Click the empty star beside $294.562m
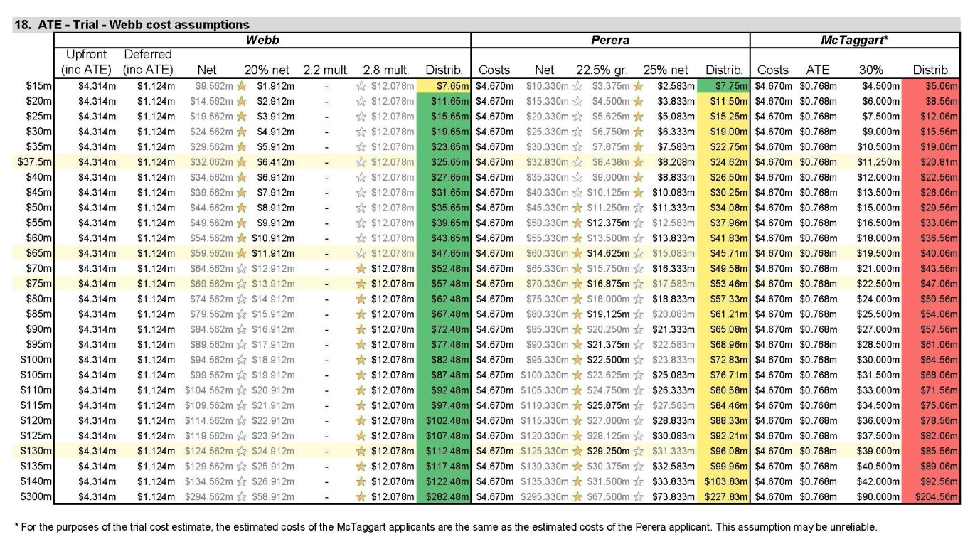Viewport: 980px width, 549px height. tap(241, 496)
